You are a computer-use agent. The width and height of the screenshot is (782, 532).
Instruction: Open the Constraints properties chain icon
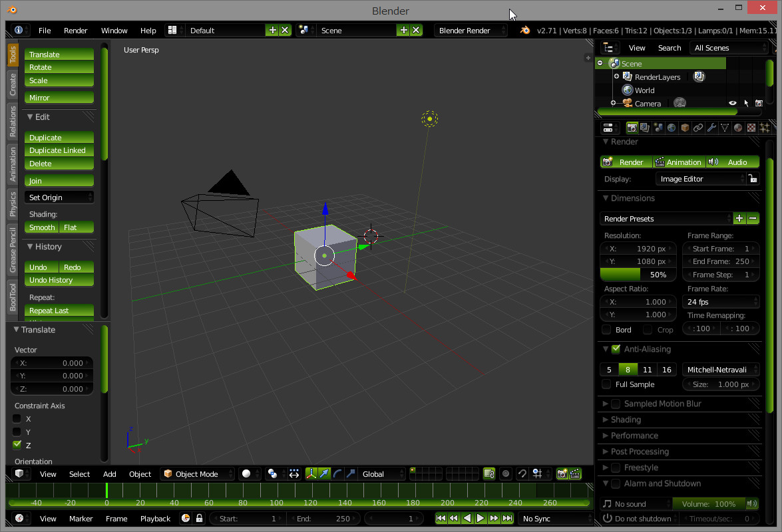point(698,128)
